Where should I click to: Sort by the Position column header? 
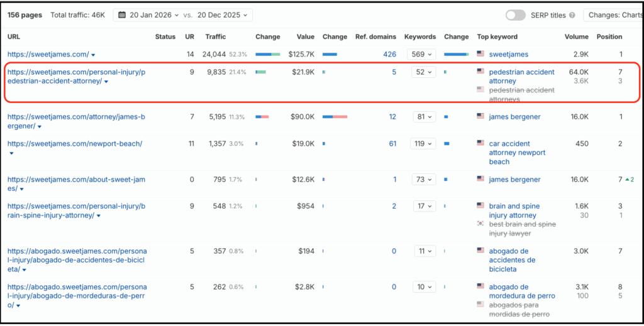coord(609,36)
